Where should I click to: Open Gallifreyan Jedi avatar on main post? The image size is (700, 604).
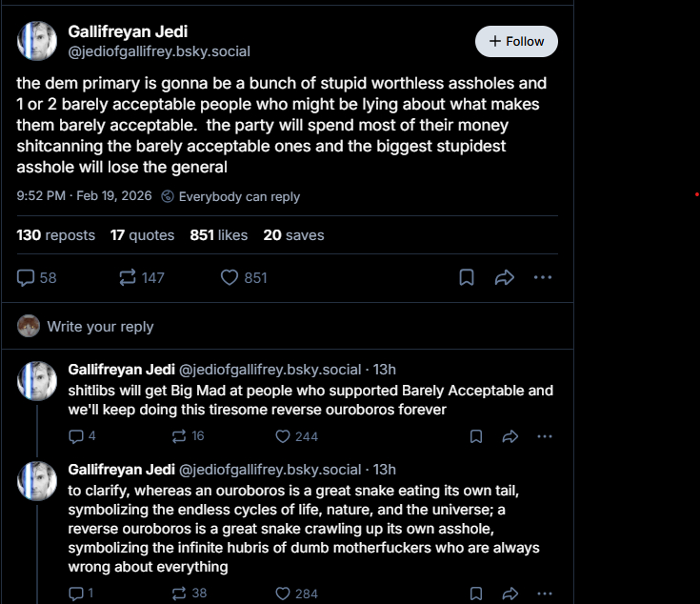click(x=37, y=41)
